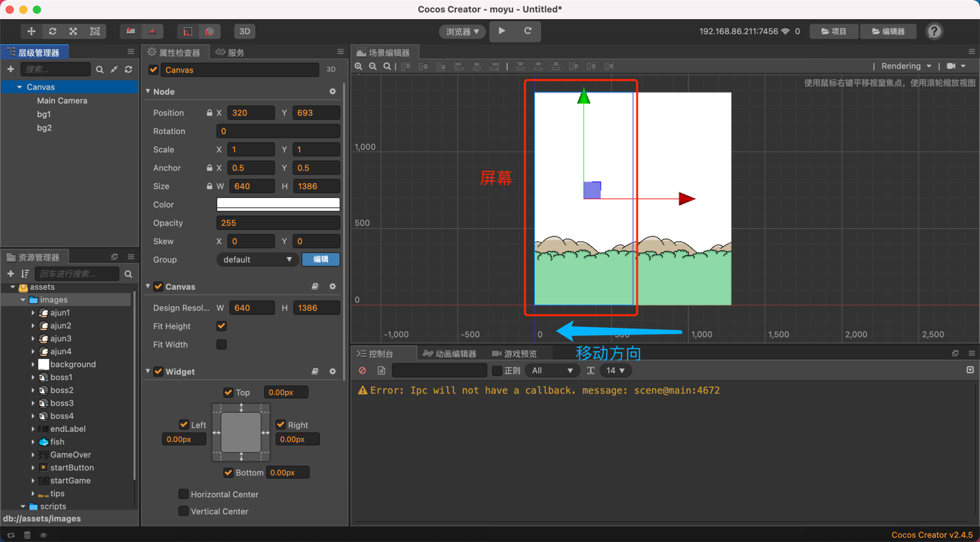Switch to the 服务 tab
The height and width of the screenshot is (542, 980).
coord(230,52)
